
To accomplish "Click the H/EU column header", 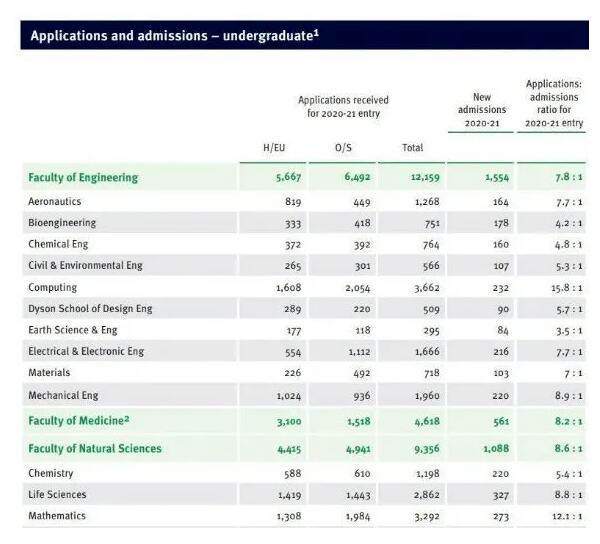I will click(x=273, y=147).
